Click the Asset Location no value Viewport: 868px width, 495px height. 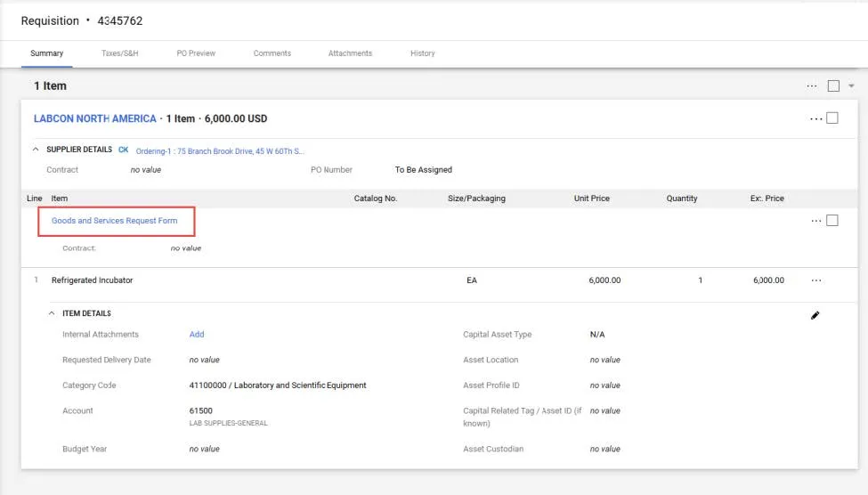click(x=604, y=360)
